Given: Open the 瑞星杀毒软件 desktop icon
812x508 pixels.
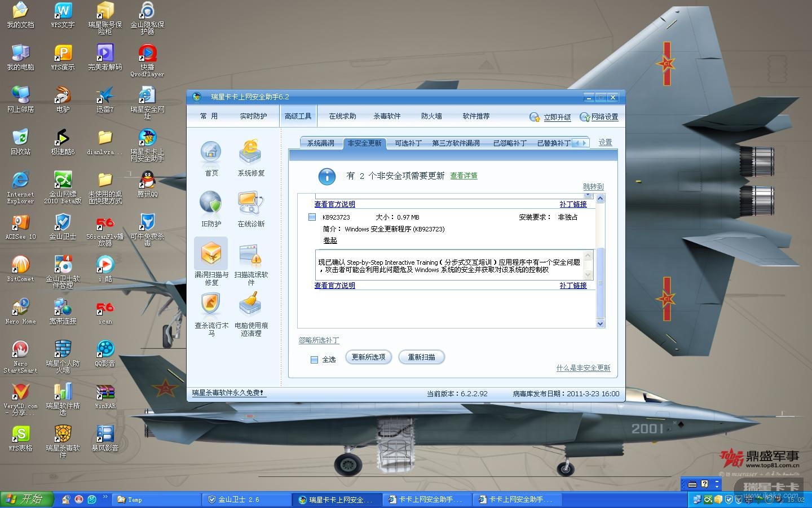Looking at the screenshot, I should click(63, 441).
